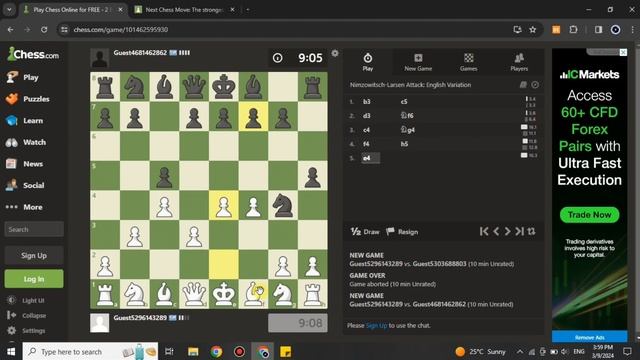Click Windows taskbar search box
The image size is (640, 360).
(90, 351)
